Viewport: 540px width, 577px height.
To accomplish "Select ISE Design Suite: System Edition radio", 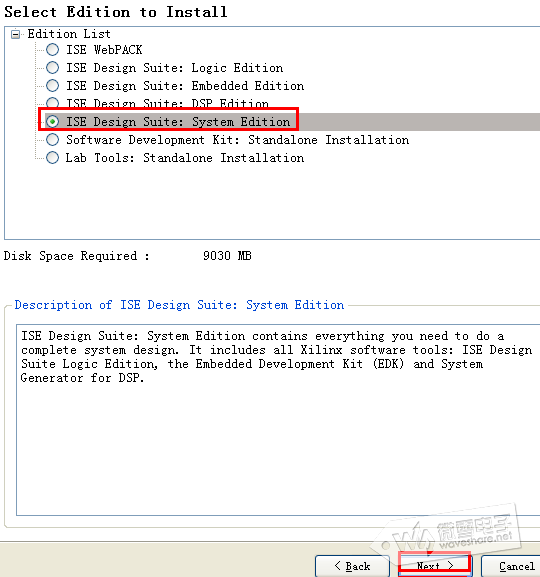I will point(52,121).
